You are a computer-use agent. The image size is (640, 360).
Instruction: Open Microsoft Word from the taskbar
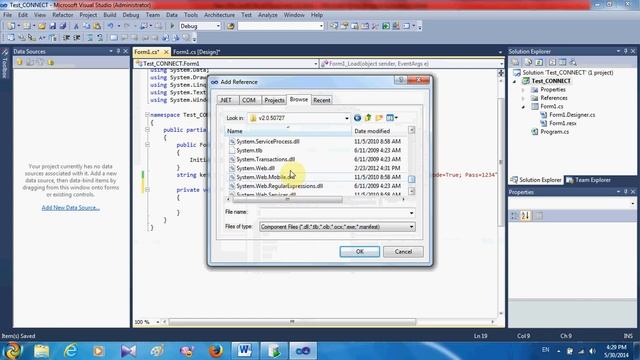(244, 351)
